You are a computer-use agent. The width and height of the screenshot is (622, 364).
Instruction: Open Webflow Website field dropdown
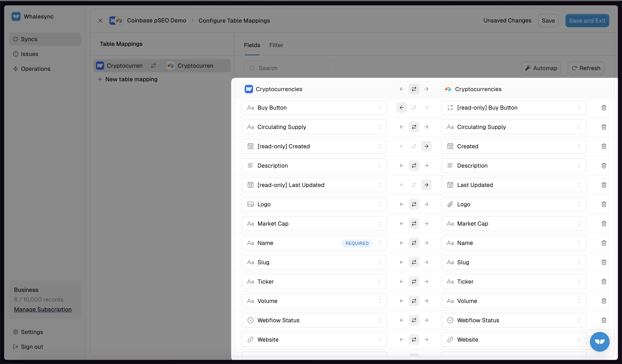click(x=314, y=340)
